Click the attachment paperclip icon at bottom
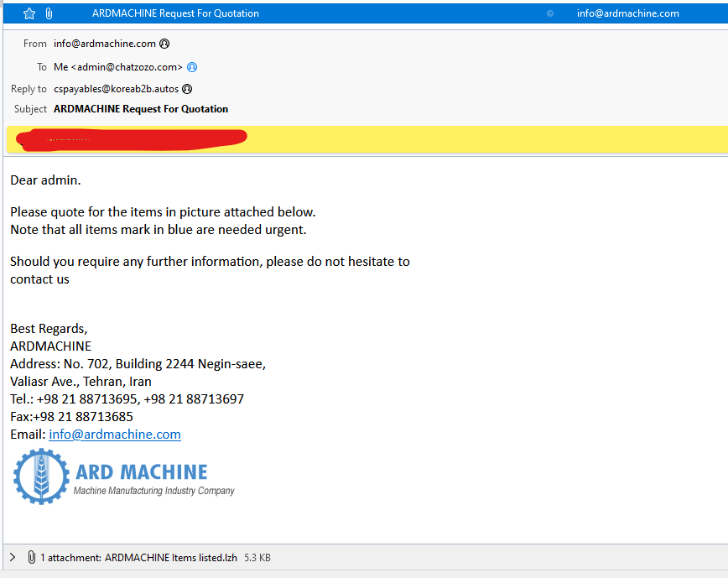This screenshot has height=578, width=728. tap(31, 557)
